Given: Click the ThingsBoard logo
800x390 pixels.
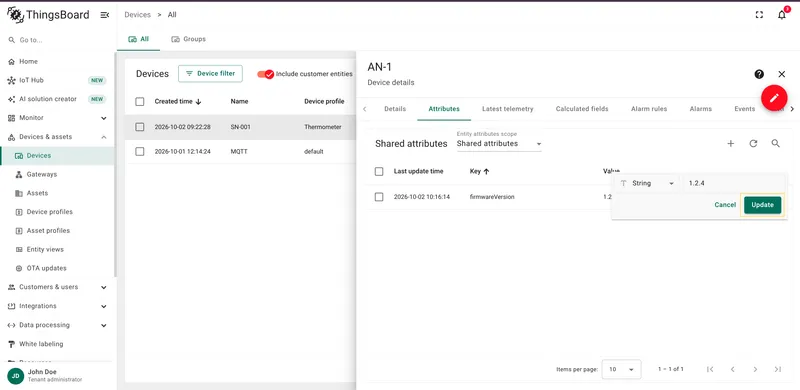Looking at the screenshot, I should [48, 15].
